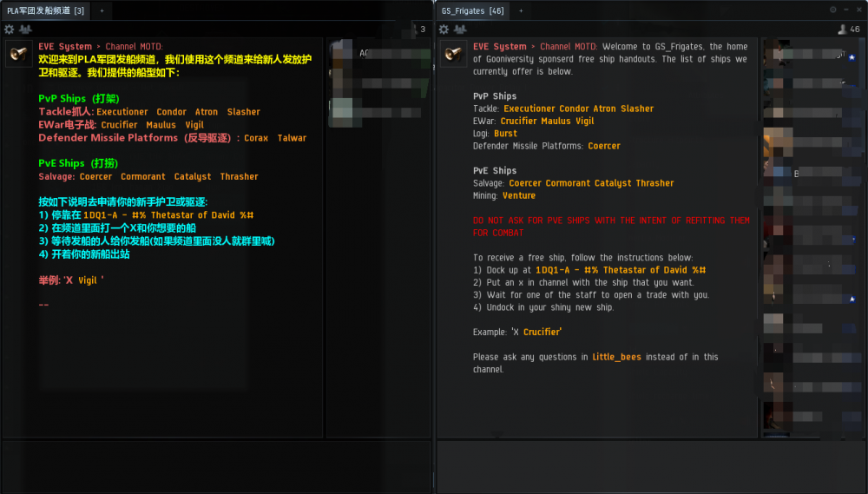The image size is (868, 494).
Task: Add a channel with plus beside PLA军团发船频道 tab
Action: (102, 10)
